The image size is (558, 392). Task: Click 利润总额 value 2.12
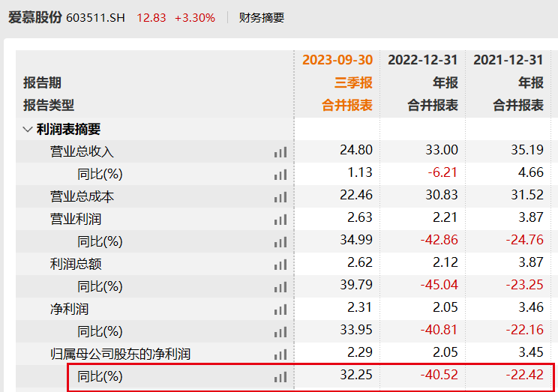pyautogui.click(x=445, y=262)
